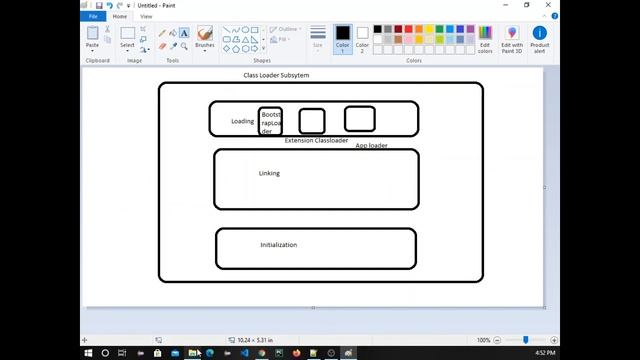Open Firefox from the taskbar
The image size is (640, 360).
pos(296,353)
